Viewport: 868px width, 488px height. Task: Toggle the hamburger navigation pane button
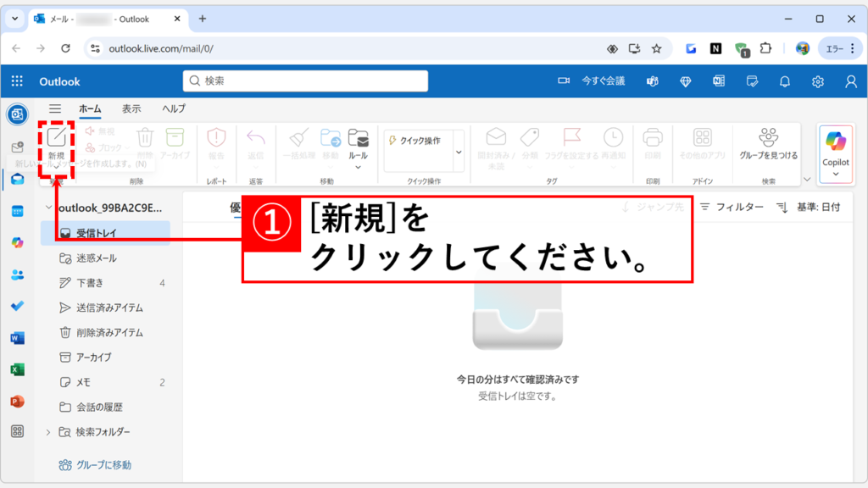[55, 108]
